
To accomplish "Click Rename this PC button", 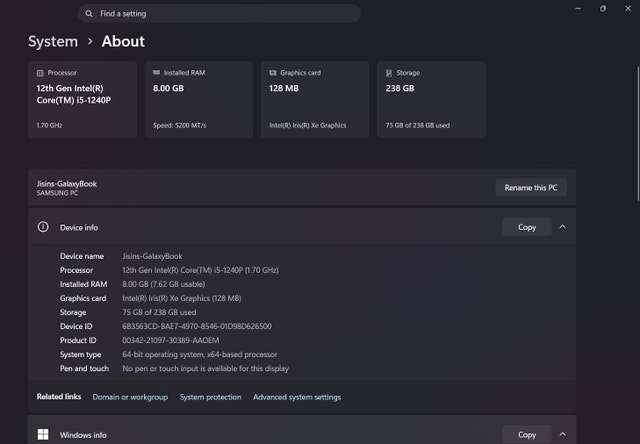I will click(x=531, y=188).
